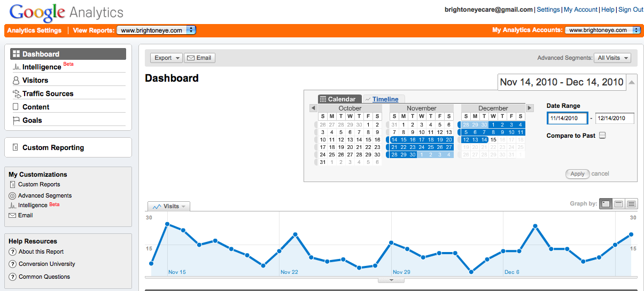This screenshot has width=644, height=291.
Task: Open the Dashboard sidebar item
Action: tap(68, 54)
